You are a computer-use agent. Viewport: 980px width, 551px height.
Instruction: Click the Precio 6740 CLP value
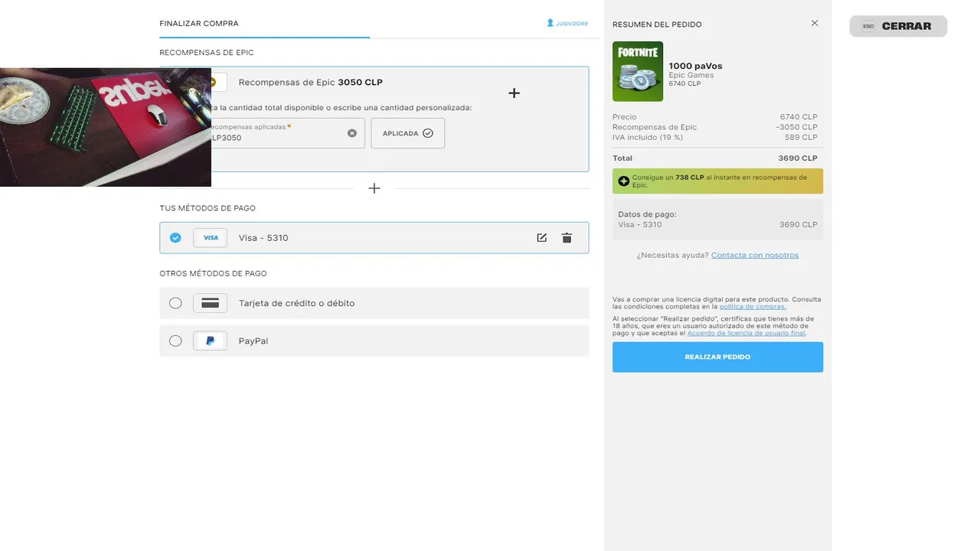799,117
